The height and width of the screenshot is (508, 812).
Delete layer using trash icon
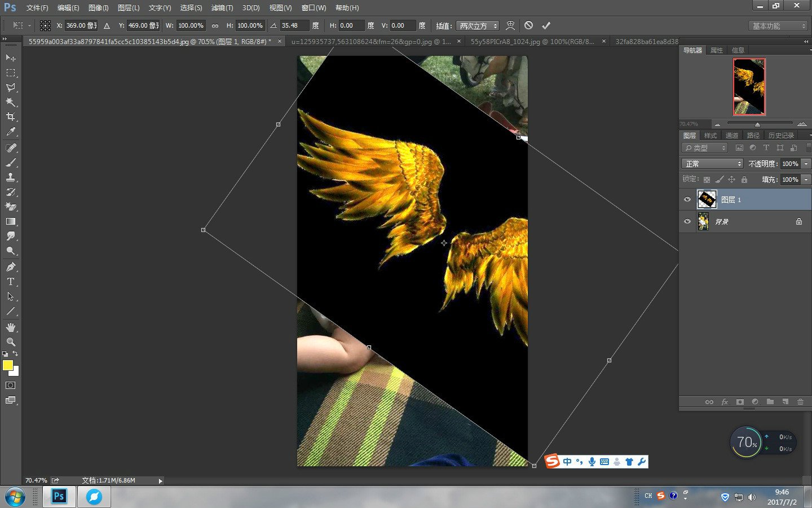(x=800, y=402)
